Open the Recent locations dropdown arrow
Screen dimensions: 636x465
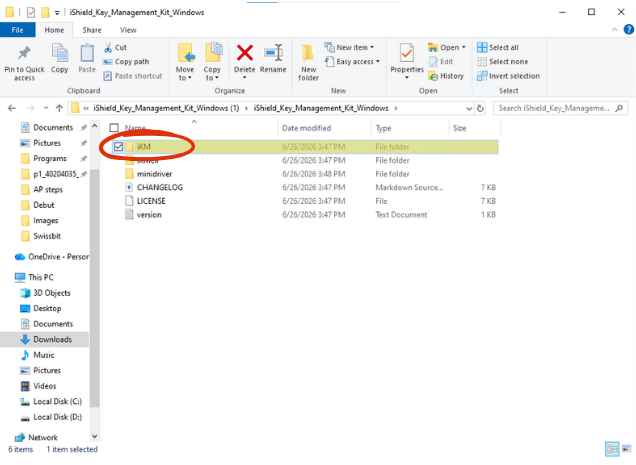click(x=46, y=108)
